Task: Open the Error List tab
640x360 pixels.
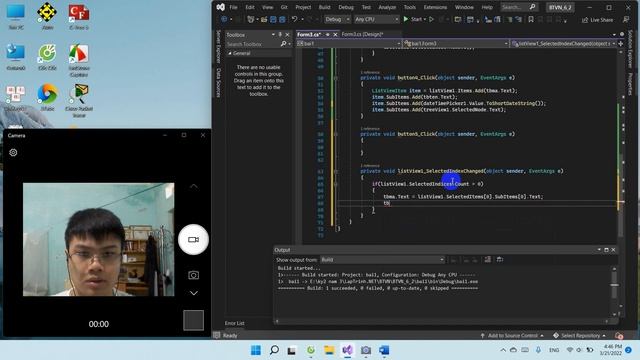Action: 234,323
